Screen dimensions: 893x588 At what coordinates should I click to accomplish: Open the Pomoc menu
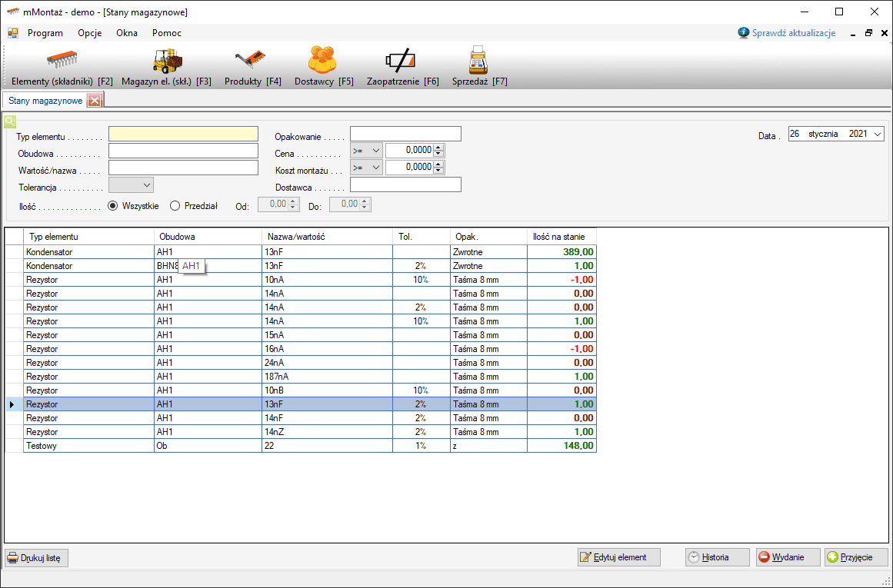click(167, 33)
